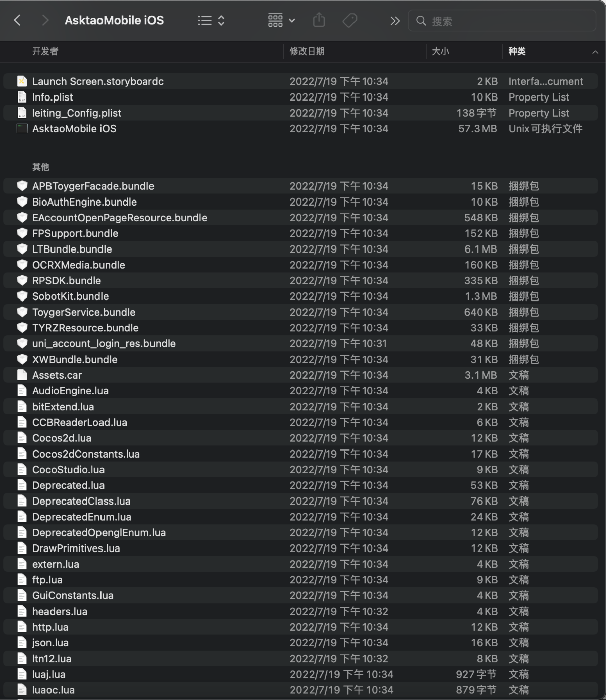Select the Cocos2dConstants.lua file
Screen dimensions: 606x700
[86, 454]
